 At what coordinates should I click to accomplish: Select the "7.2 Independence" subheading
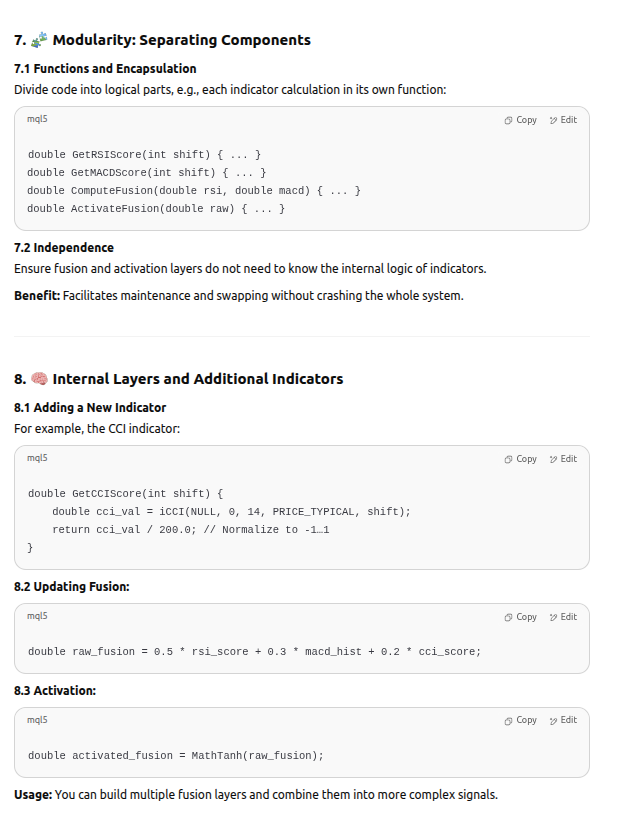click(64, 248)
